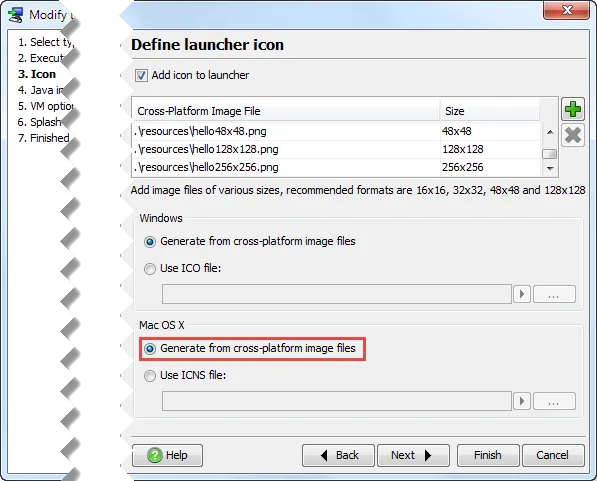Click the Next button
The image size is (597, 481).
[x=413, y=455]
